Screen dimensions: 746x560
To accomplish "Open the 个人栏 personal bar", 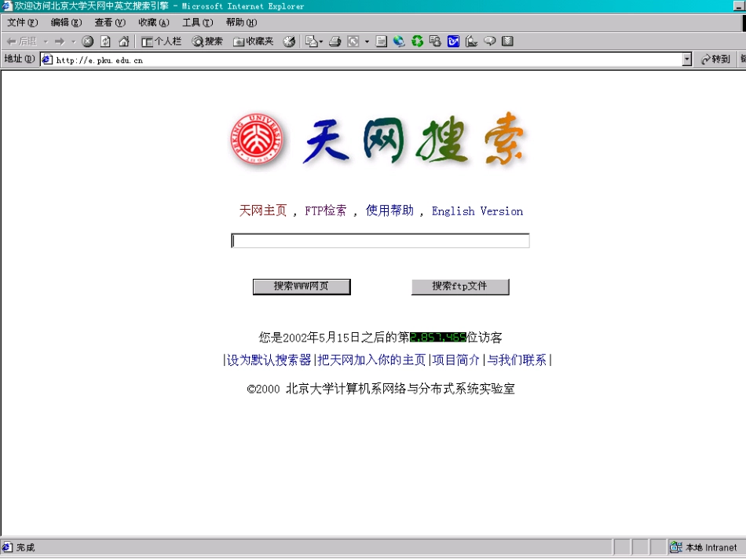I will pos(161,42).
